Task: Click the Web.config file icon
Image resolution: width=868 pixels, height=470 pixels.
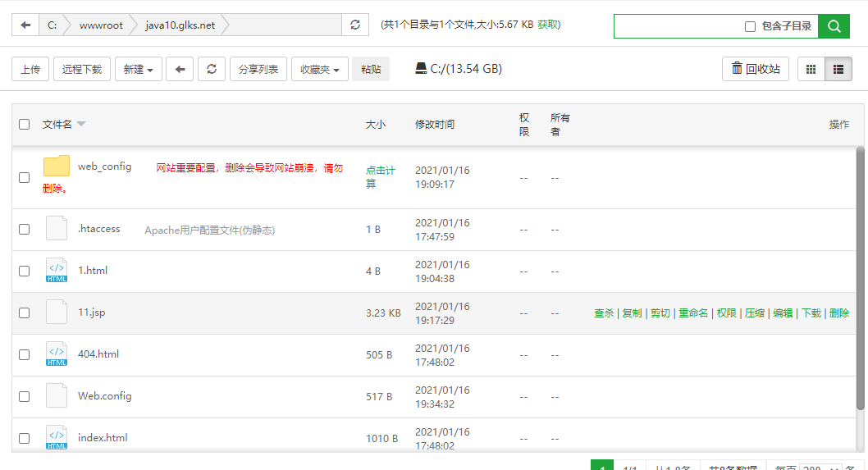Action: (x=57, y=396)
